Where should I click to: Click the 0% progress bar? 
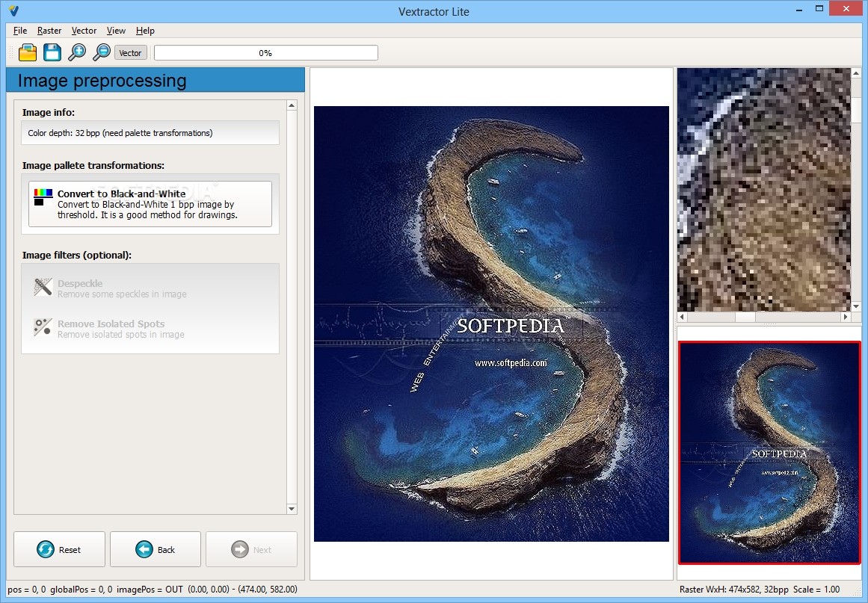[x=265, y=53]
